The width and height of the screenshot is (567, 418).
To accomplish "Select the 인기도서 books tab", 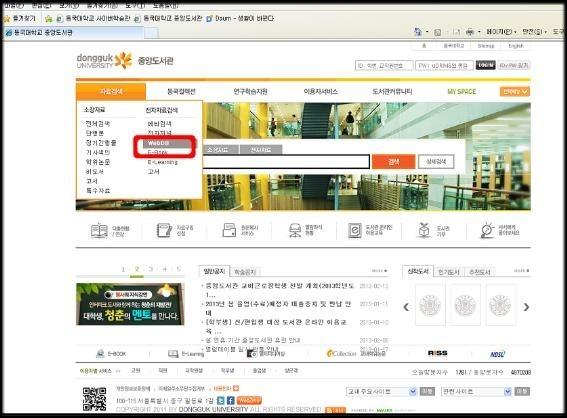I will (448, 272).
